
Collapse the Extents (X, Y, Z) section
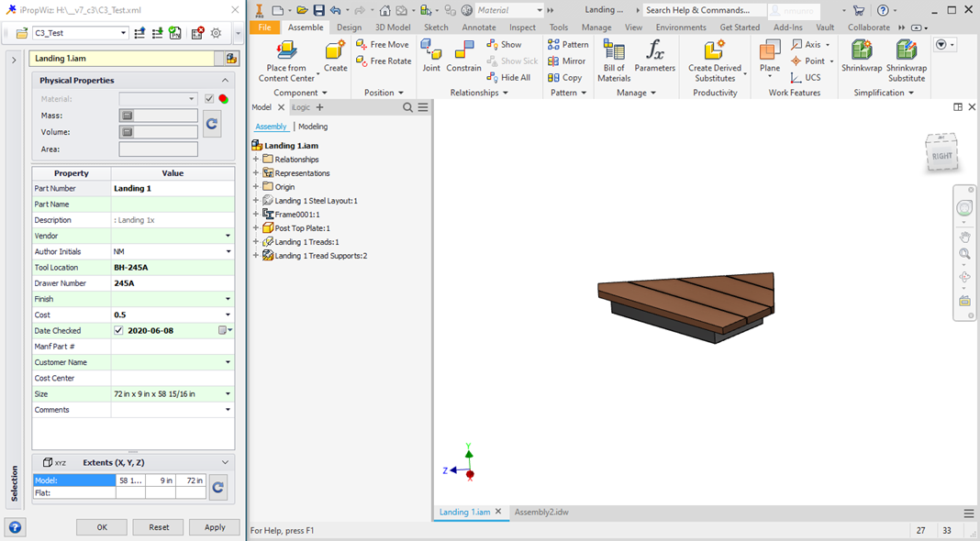point(225,463)
